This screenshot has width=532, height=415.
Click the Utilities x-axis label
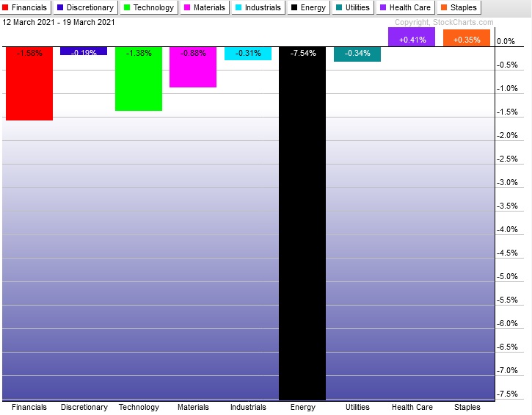coord(357,407)
